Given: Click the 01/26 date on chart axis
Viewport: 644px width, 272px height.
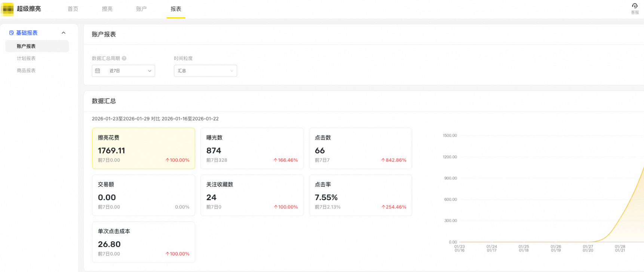Looking at the screenshot, I should coord(556,247).
